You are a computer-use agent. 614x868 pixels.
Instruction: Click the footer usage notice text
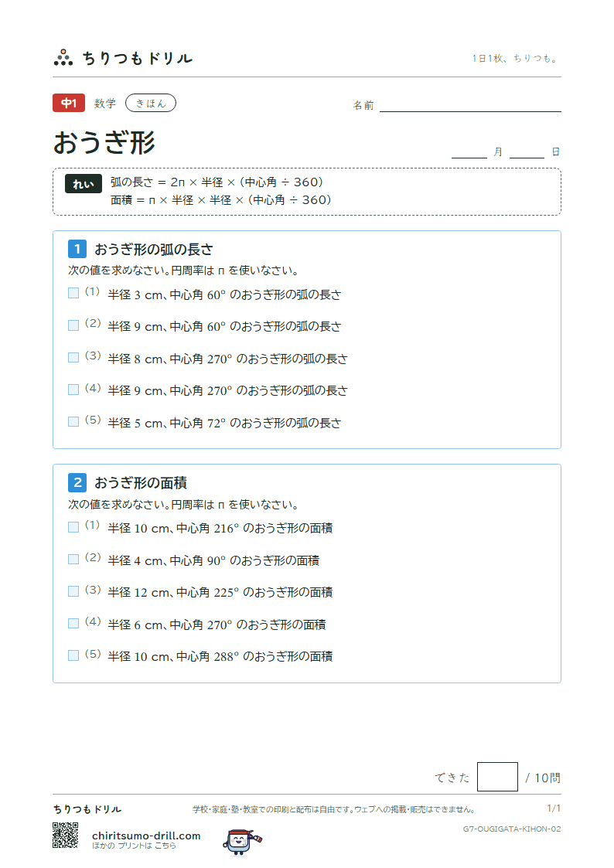333,809
